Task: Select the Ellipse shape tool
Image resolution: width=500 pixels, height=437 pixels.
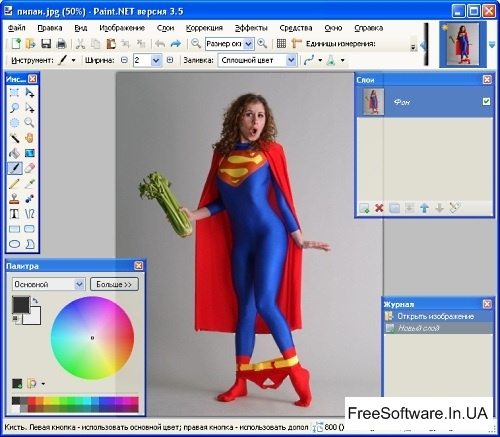Action: [14, 244]
